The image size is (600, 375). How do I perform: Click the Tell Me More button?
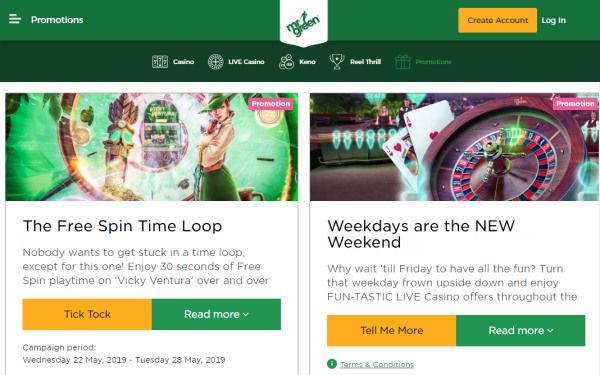391,330
